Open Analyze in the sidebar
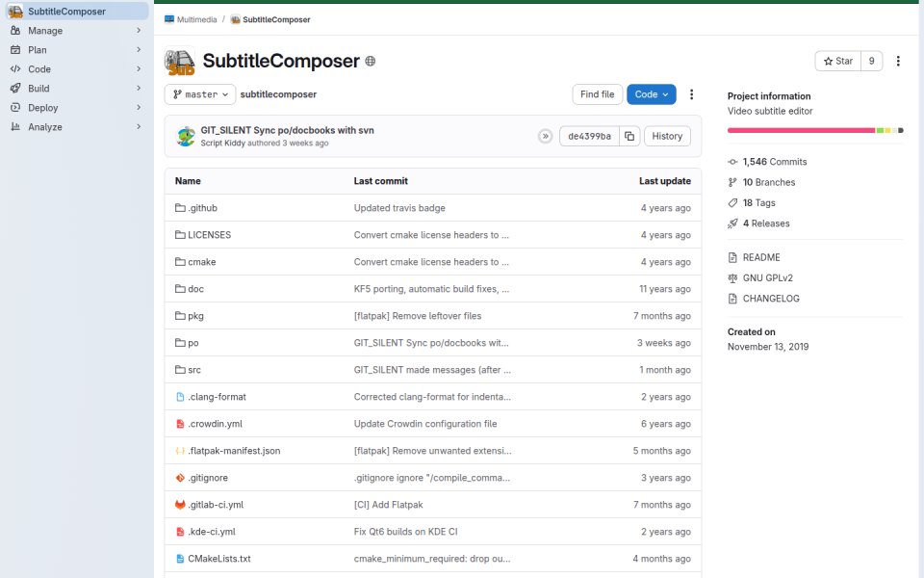Viewport: 924px width, 578px height. (77, 127)
